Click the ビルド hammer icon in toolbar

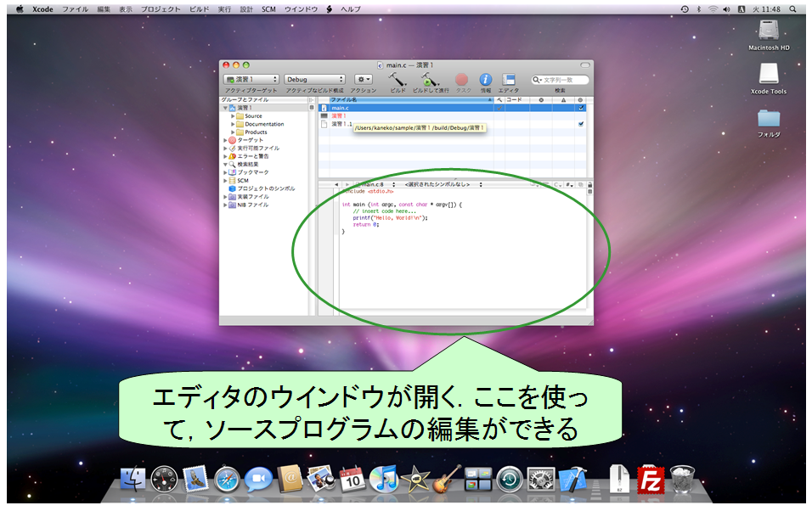coord(398,79)
